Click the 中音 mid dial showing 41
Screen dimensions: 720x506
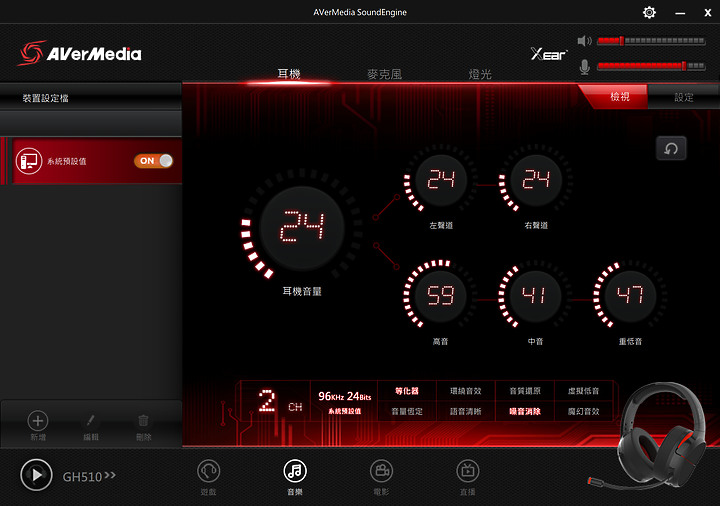(535, 295)
